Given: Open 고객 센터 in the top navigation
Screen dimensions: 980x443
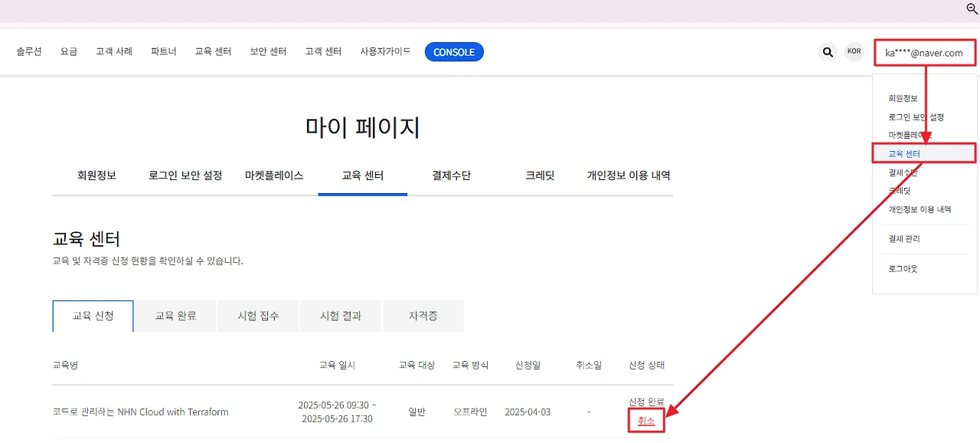Looking at the screenshot, I should [x=323, y=51].
